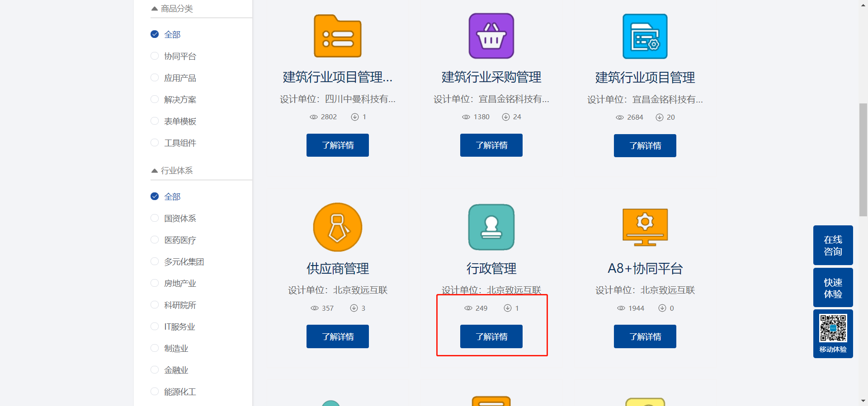Click 了解详情 under 建筑行业项目管理... by 四川中曼

(338, 145)
